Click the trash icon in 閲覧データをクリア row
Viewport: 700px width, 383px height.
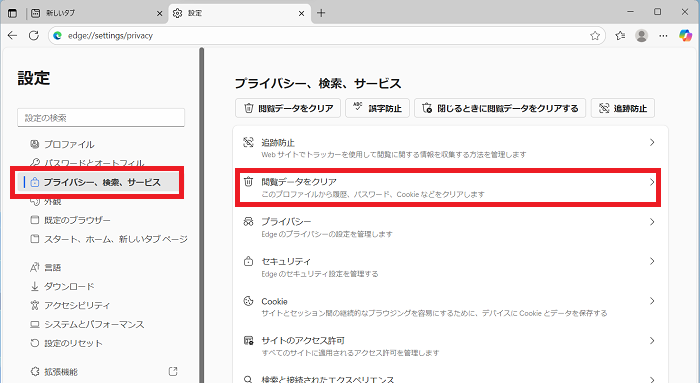(x=248, y=182)
